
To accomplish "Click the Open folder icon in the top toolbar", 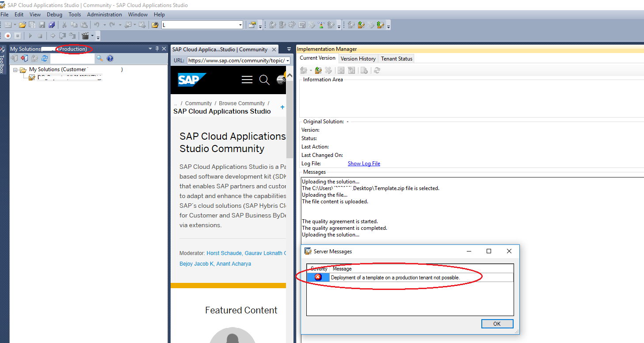I will tap(22, 25).
